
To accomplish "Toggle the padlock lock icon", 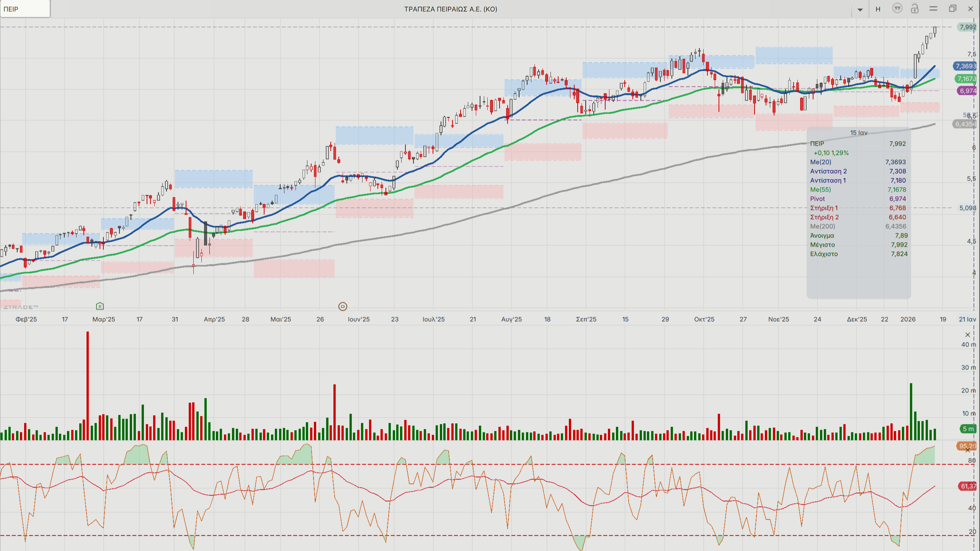I will pos(915,8).
